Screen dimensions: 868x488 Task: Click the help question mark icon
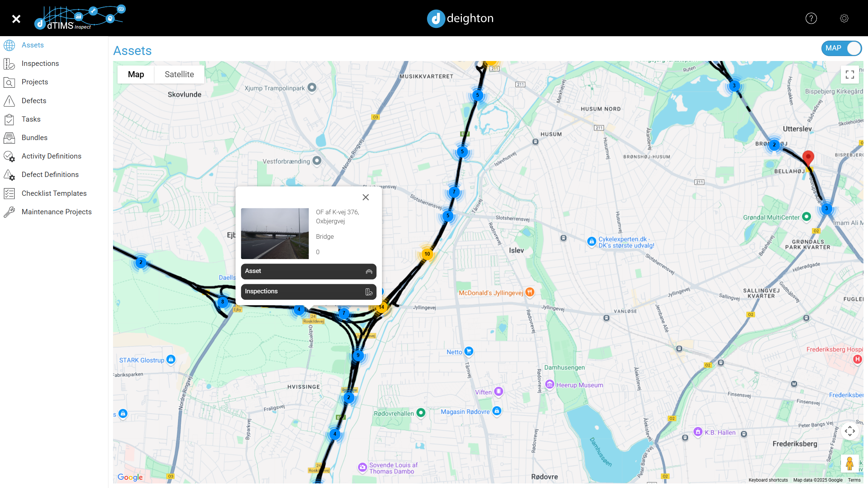811,18
